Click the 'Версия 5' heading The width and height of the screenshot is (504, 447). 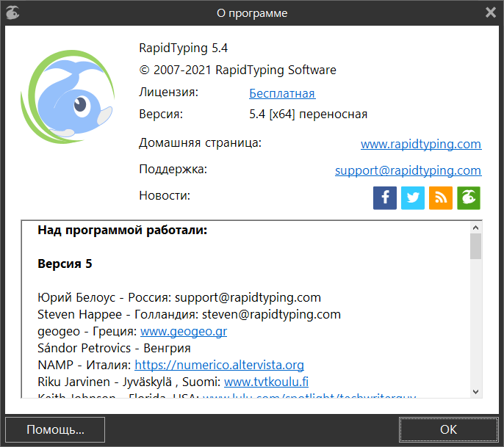coord(65,264)
